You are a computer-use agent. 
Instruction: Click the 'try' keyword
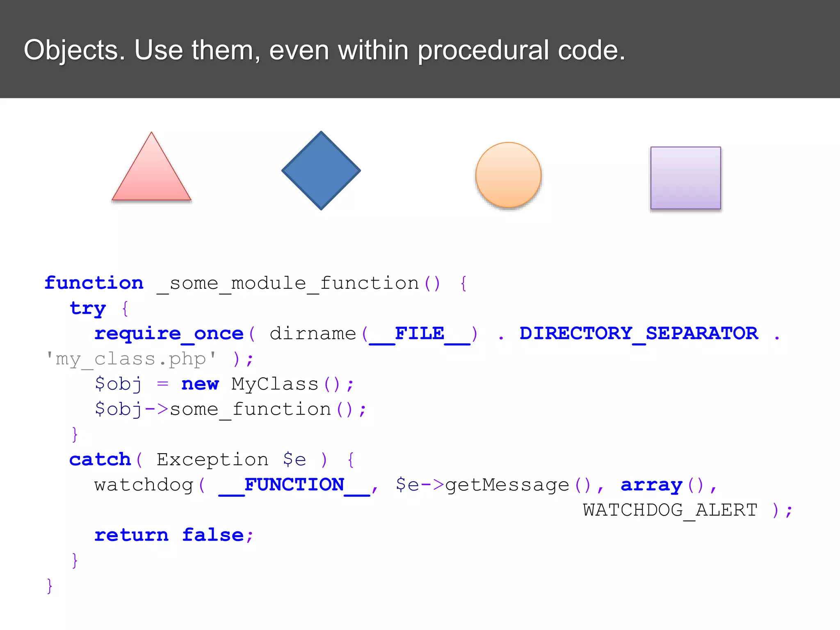pos(88,309)
